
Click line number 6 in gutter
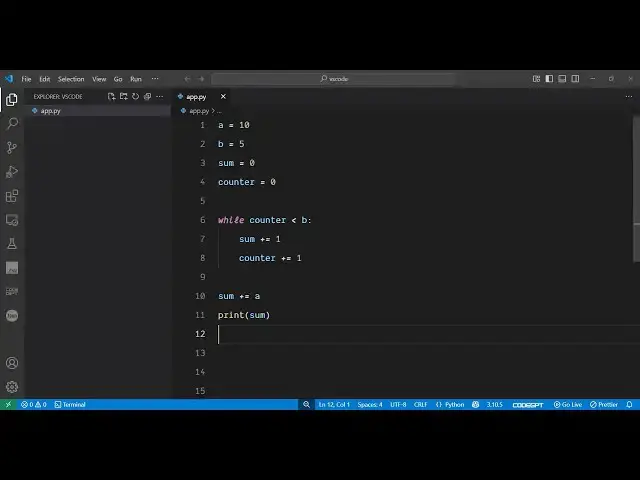[203, 220]
